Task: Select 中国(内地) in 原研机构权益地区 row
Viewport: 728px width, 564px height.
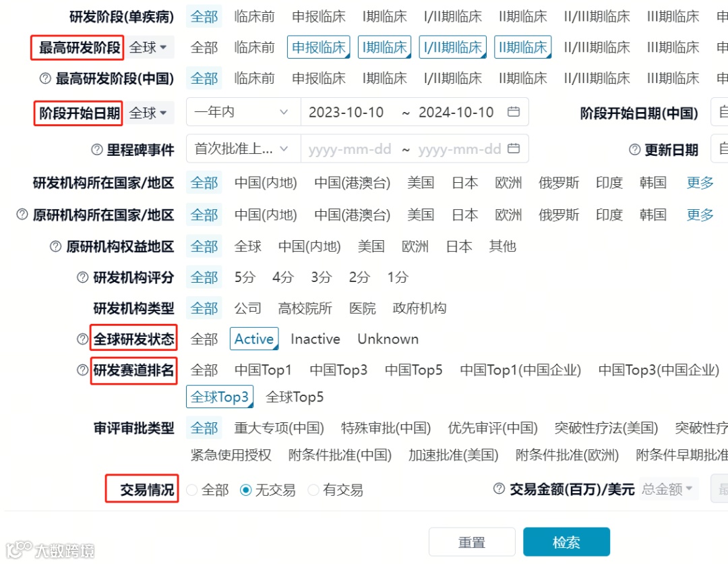Action: (x=309, y=246)
